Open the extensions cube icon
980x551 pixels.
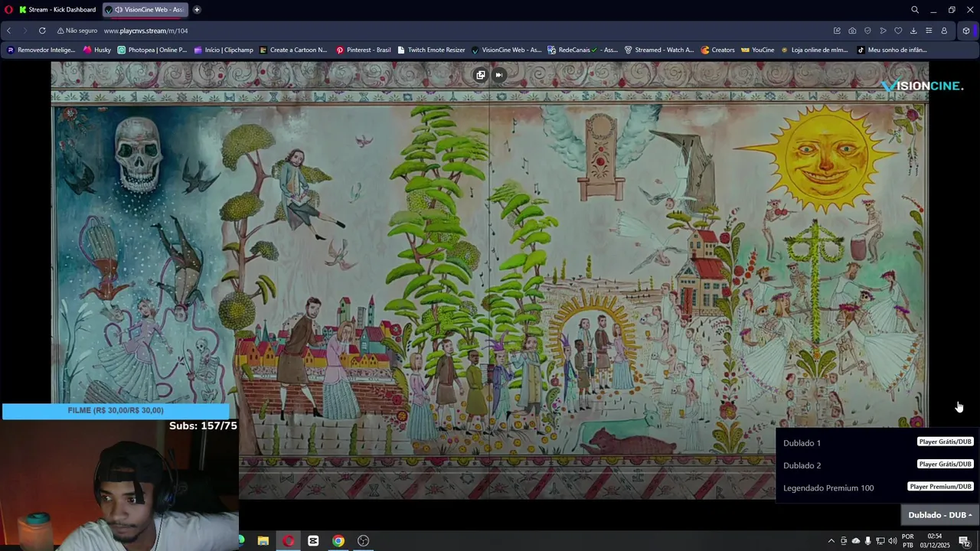click(x=966, y=31)
